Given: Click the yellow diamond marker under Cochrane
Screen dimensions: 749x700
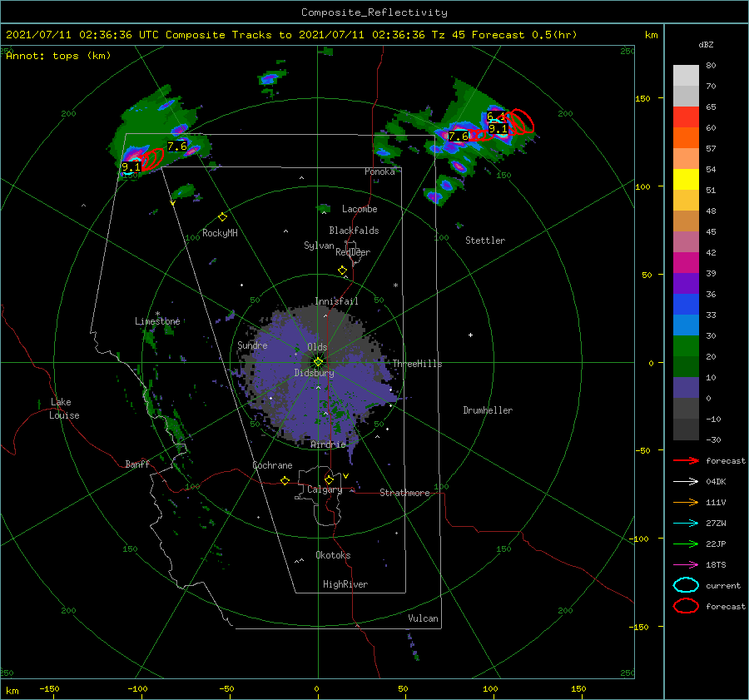Looking at the screenshot, I should [285, 481].
